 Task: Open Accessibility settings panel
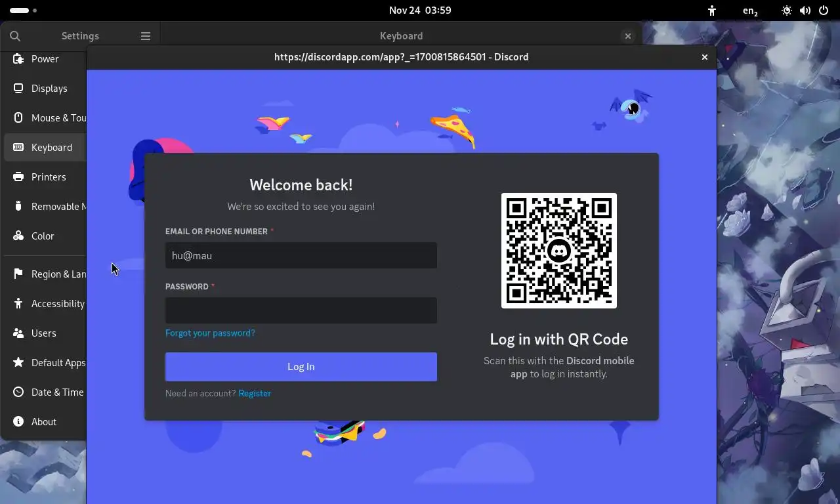[x=45, y=304]
